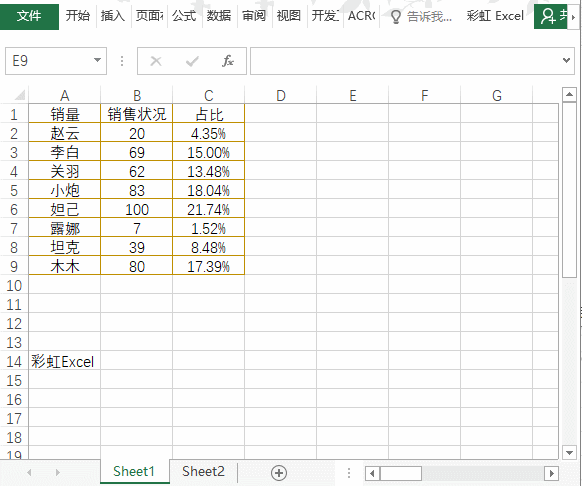582x486 pixels.
Task: Select column E header
Action: [353, 95]
